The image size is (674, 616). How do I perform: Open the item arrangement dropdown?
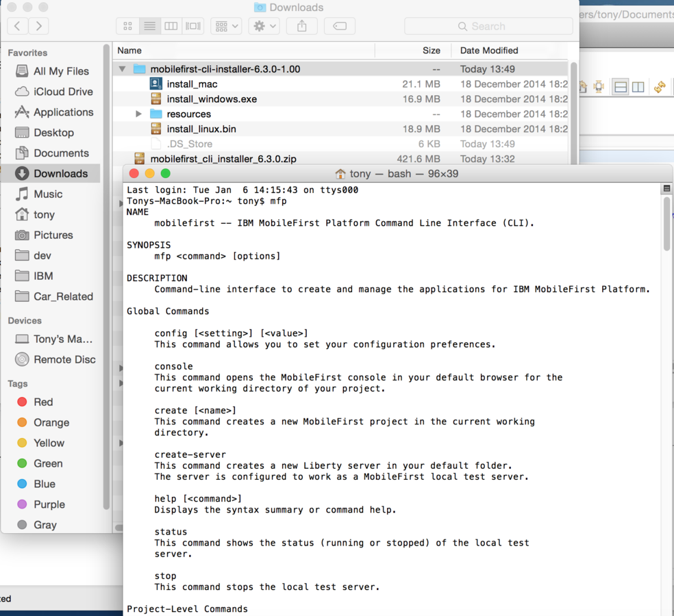pos(227,26)
